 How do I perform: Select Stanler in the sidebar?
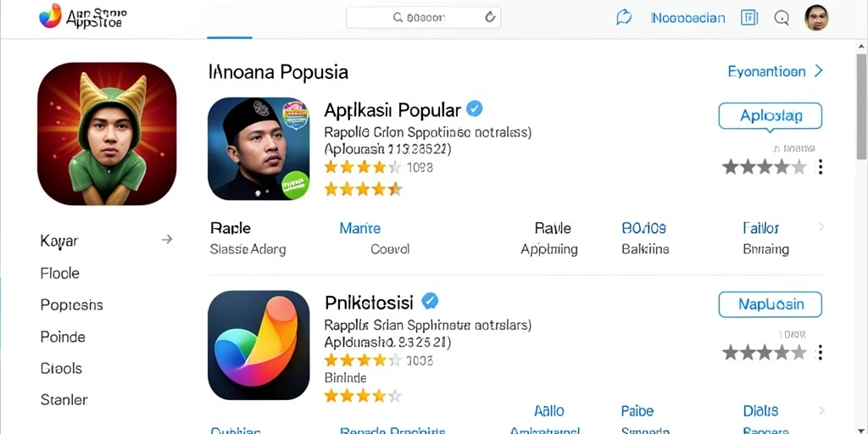(64, 399)
